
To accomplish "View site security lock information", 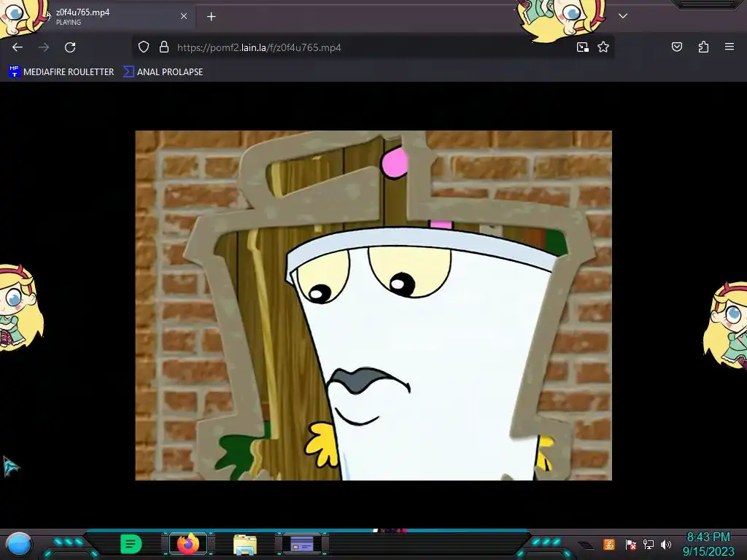I will (164, 47).
